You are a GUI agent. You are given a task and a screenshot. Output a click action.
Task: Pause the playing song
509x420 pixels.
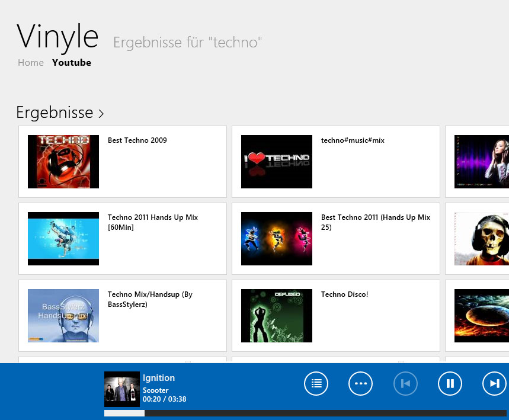tap(450, 383)
